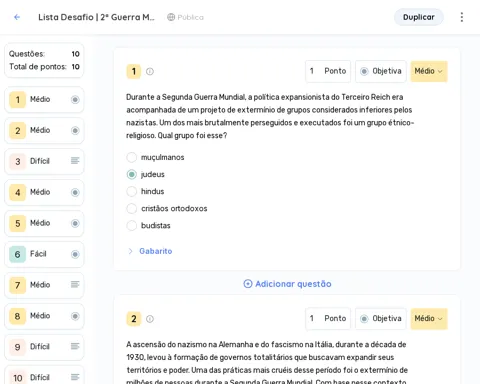Jump to question 5 Médio in sidebar

pos(44,223)
